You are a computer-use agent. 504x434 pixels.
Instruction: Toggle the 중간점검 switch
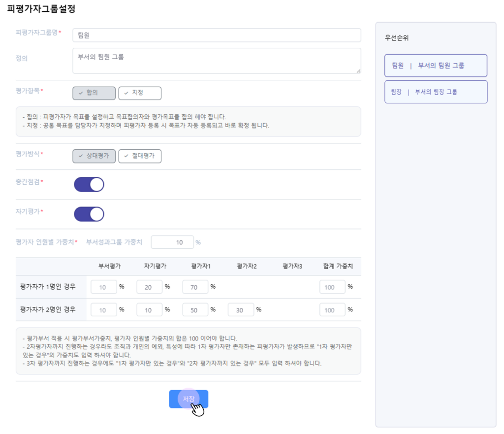[89, 185]
